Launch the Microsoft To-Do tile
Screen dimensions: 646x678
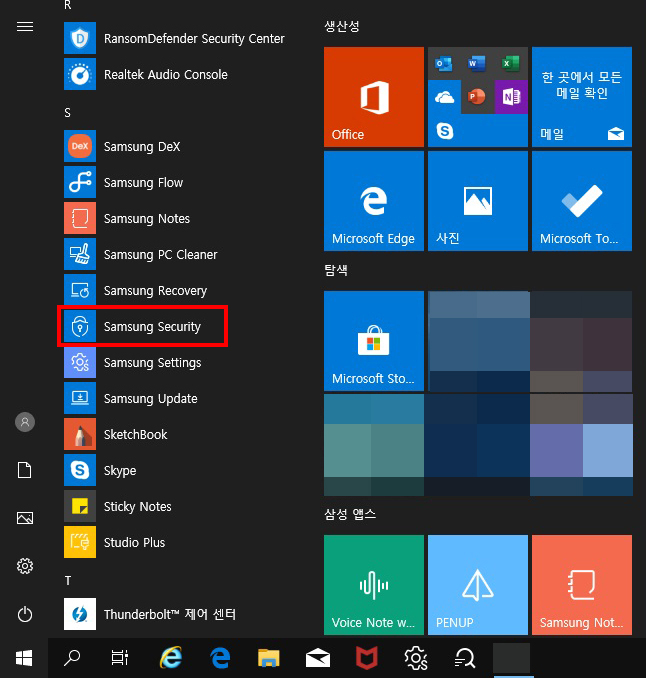pos(582,201)
